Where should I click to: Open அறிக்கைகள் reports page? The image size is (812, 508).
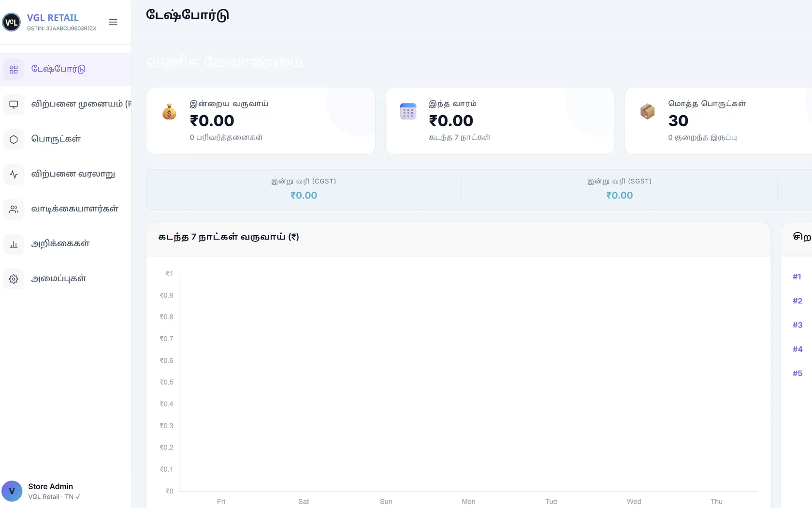[66, 244]
